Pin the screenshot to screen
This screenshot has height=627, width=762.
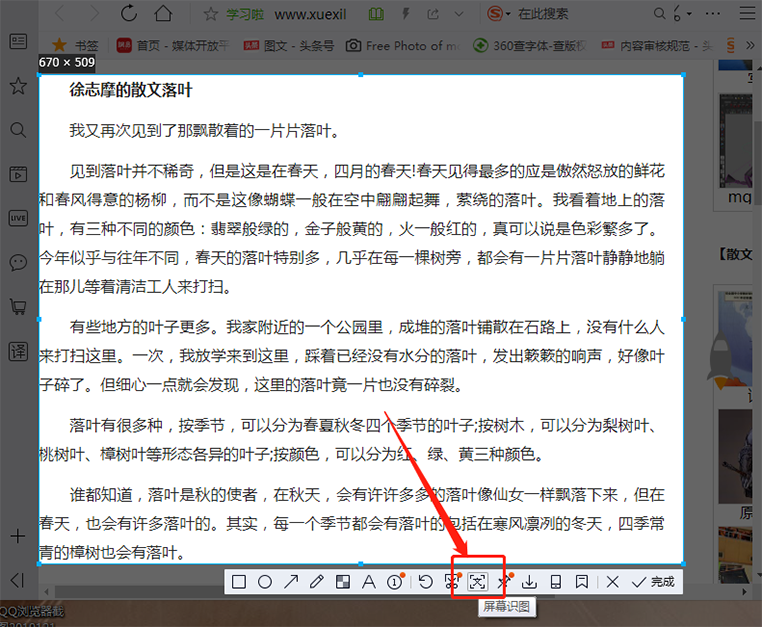505,582
